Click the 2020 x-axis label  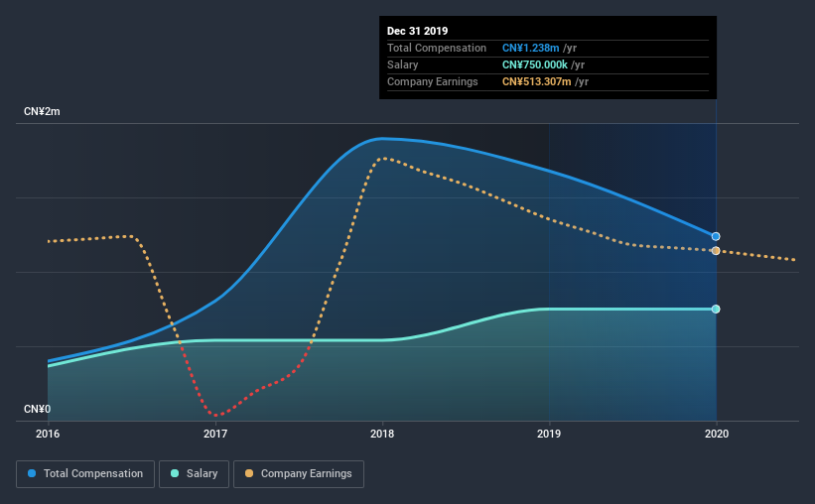pos(717,434)
